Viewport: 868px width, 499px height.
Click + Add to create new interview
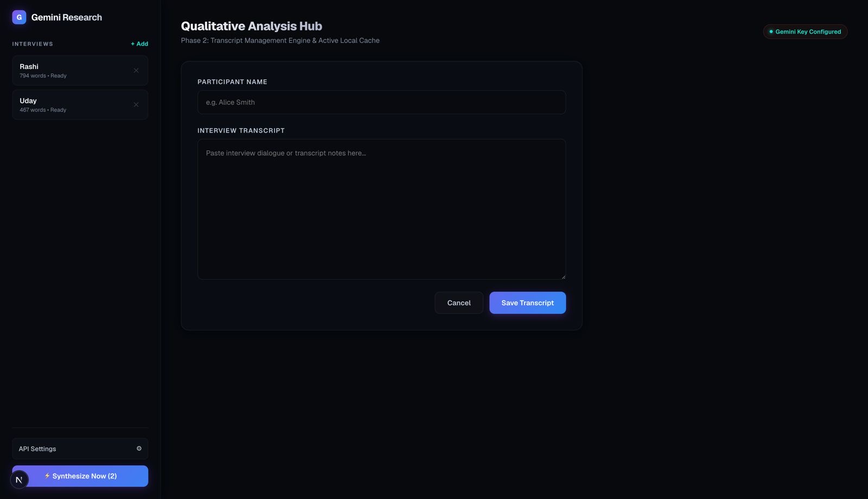pyautogui.click(x=139, y=44)
